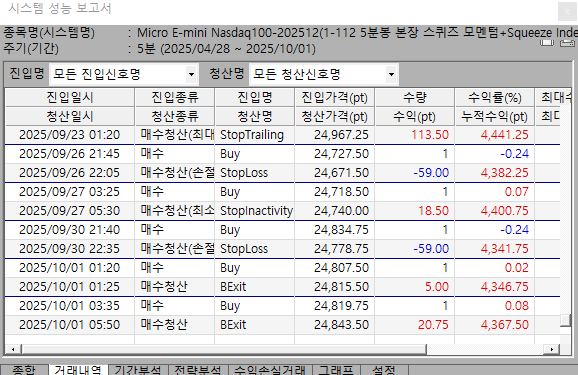
Task: Click the 진입일시 column header
Action: [x=70, y=98]
